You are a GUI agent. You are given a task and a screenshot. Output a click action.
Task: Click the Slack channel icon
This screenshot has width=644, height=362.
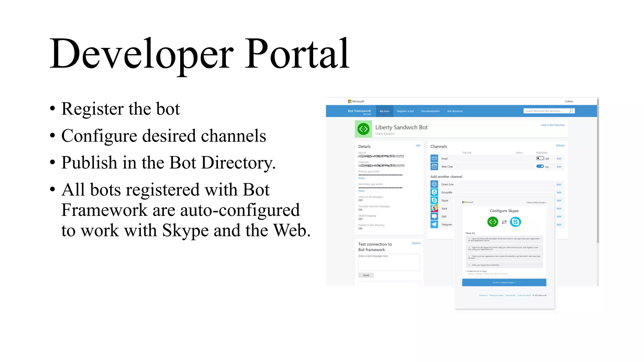(x=434, y=208)
